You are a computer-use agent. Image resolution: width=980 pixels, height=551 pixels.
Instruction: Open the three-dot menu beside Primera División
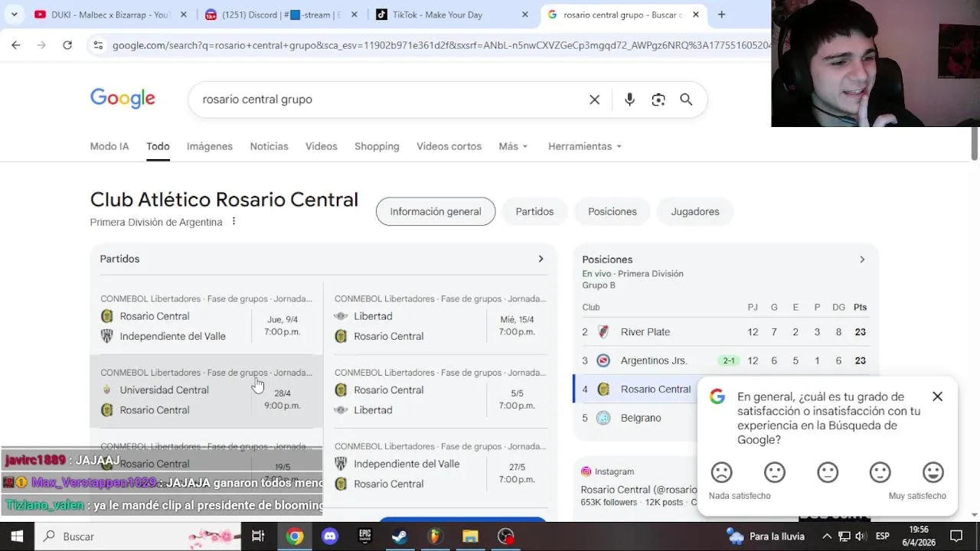[x=234, y=222]
